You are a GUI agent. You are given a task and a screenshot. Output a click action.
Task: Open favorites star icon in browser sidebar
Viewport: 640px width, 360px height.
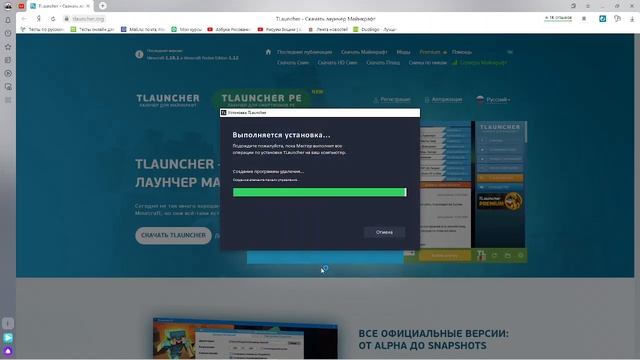click(8, 47)
